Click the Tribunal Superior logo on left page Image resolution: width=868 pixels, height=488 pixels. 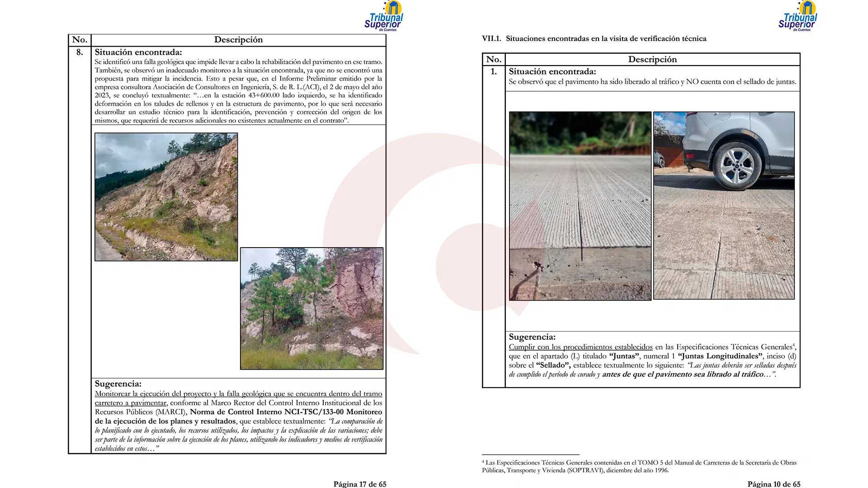384,17
